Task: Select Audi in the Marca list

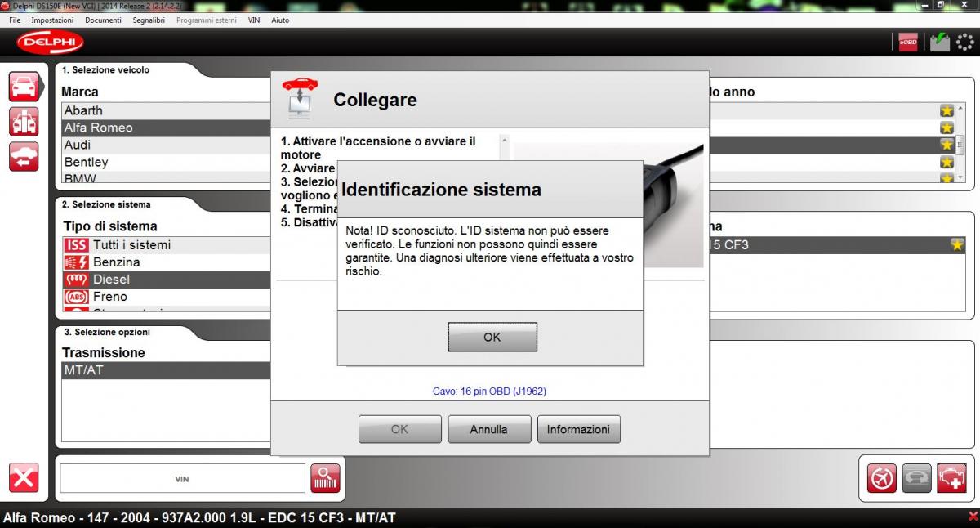Action: point(167,145)
